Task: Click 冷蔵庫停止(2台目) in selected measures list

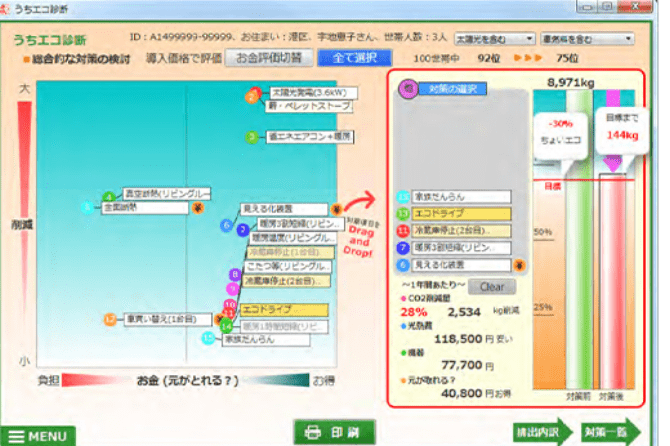Action: [461, 231]
